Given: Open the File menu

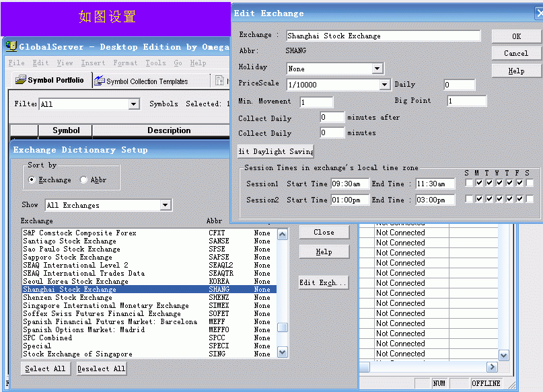Looking at the screenshot, I should click(x=16, y=63).
